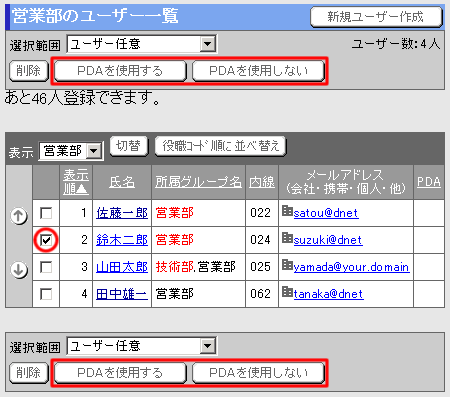The height and width of the screenshot is (397, 450).
Task: Open the bottom 選択範囲 dropdown
Action: point(142,346)
